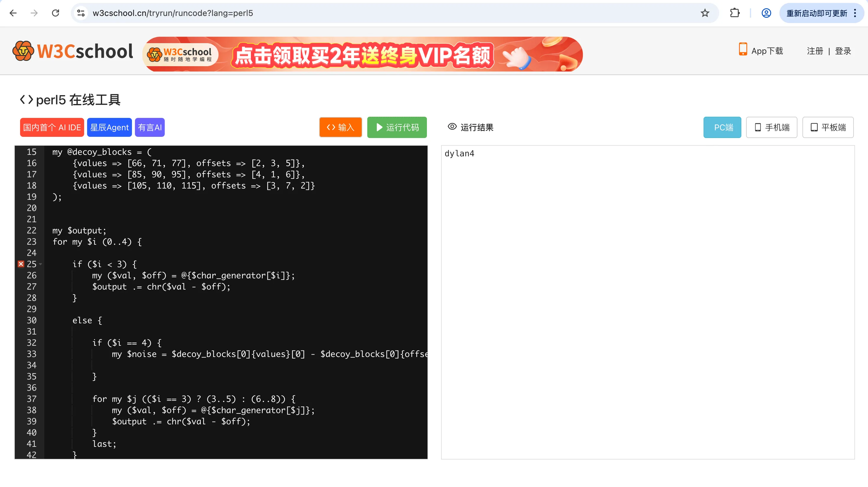
Task: Click the W3Cschool logo
Action: click(73, 51)
